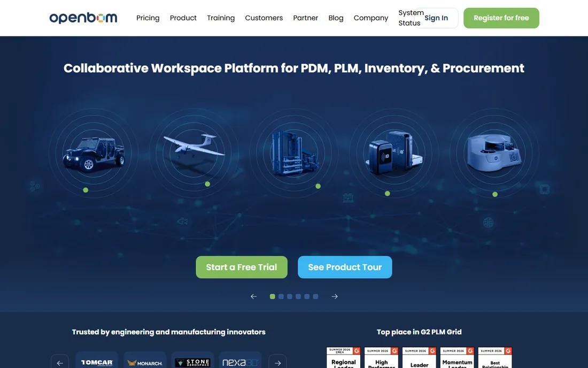Select the sixth carousel dot

tap(315, 296)
